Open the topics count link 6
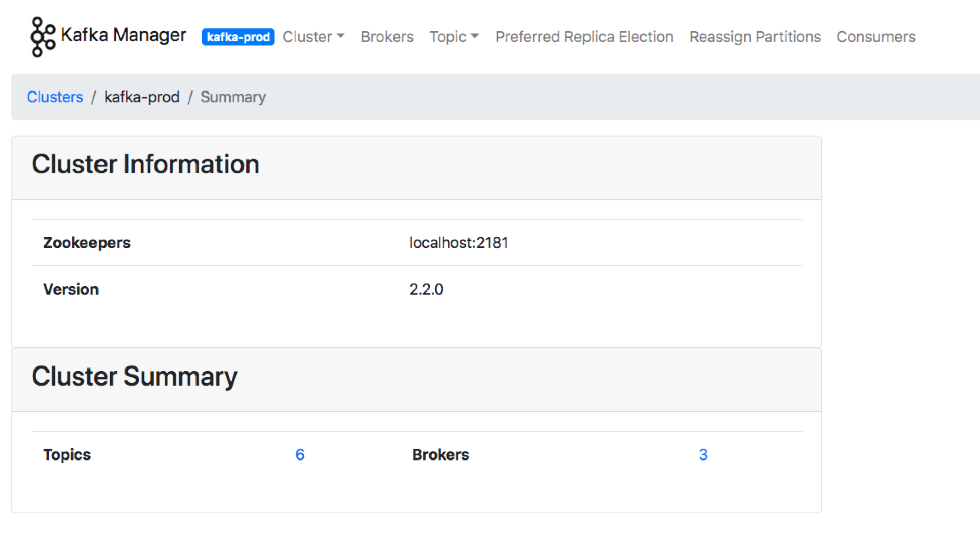The height and width of the screenshot is (552, 980). [300, 454]
